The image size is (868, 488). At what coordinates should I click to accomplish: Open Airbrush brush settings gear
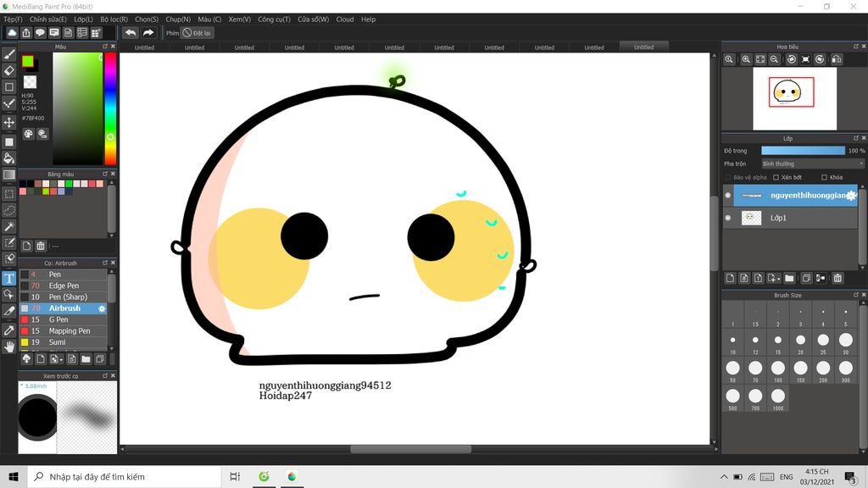tap(102, 308)
